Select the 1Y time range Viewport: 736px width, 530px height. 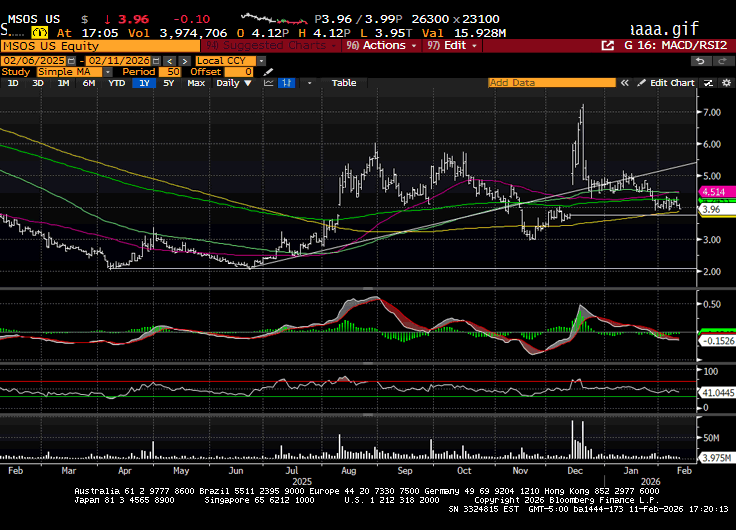click(x=144, y=83)
